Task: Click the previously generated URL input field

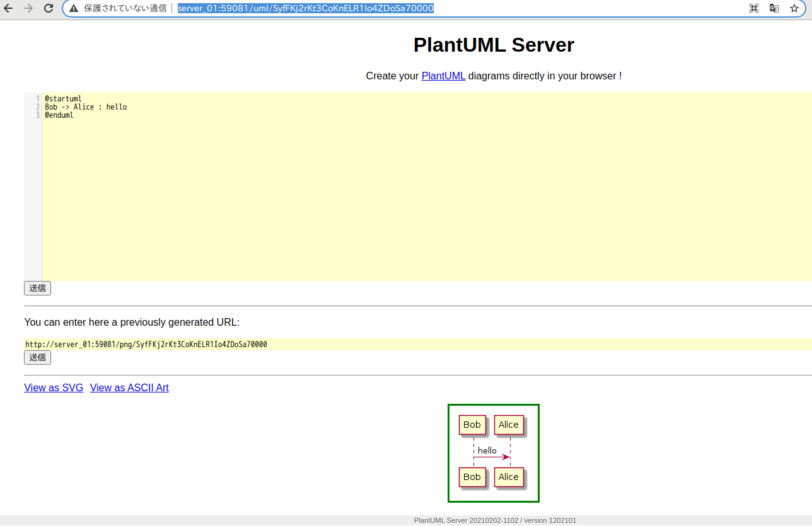Action: 418,345
